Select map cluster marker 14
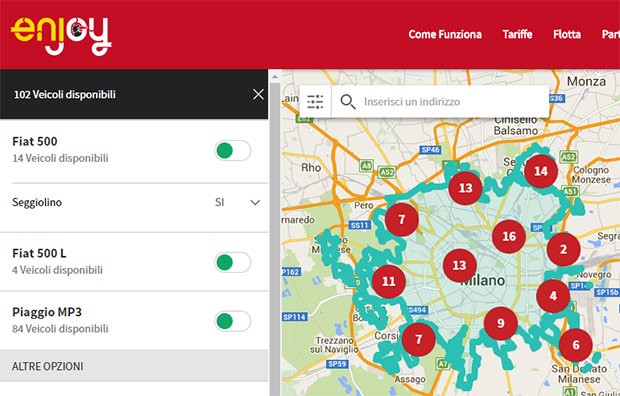The image size is (620, 396). [x=541, y=171]
